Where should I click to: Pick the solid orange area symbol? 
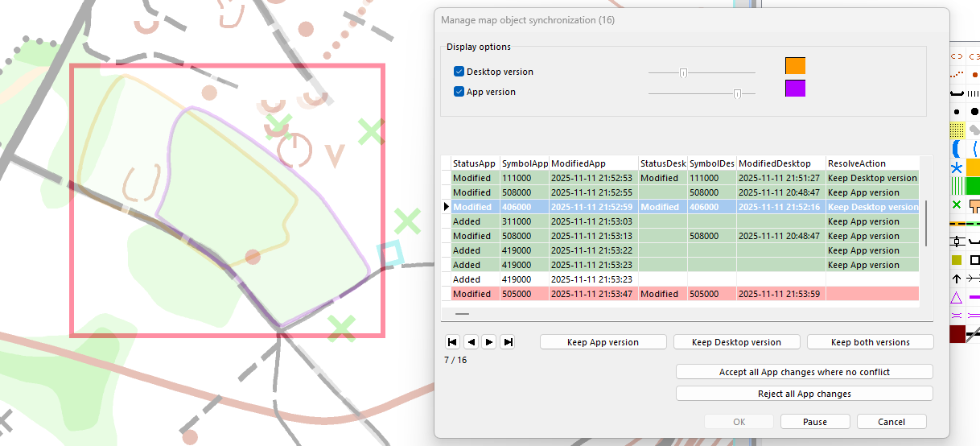tap(973, 167)
